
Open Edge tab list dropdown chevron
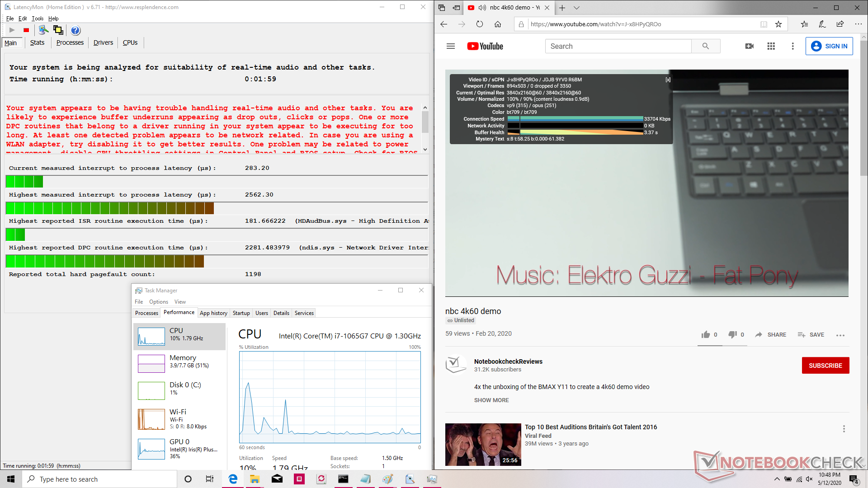pyautogui.click(x=576, y=8)
